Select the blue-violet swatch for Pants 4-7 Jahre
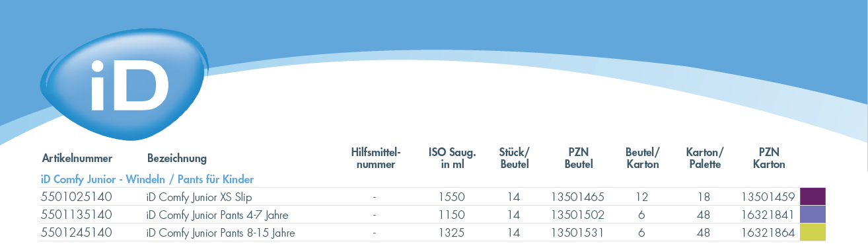 point(813,214)
